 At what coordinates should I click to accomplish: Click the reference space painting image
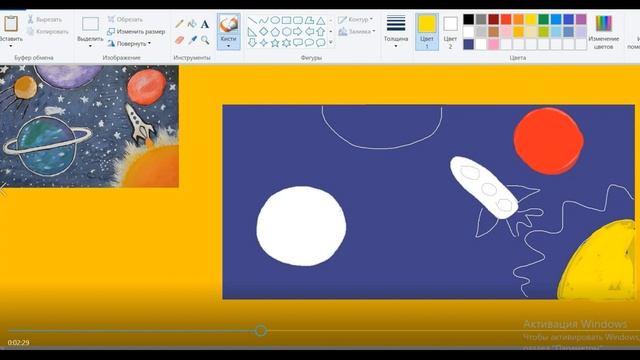[x=89, y=126]
